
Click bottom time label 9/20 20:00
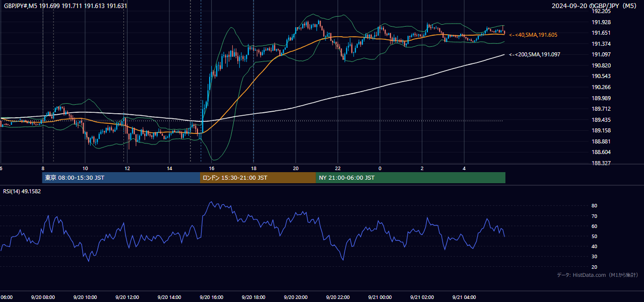point(295,297)
